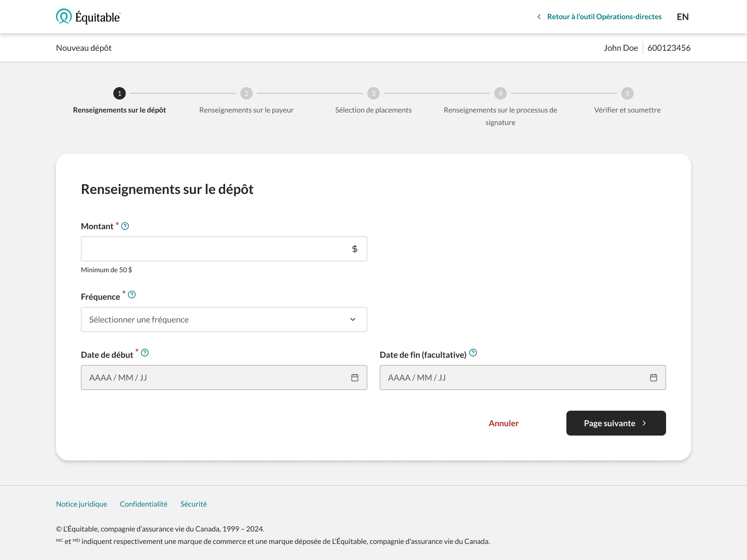The width and height of the screenshot is (747, 560).
Task: Click the Minimum de 50 $ hint
Action: pos(106,270)
